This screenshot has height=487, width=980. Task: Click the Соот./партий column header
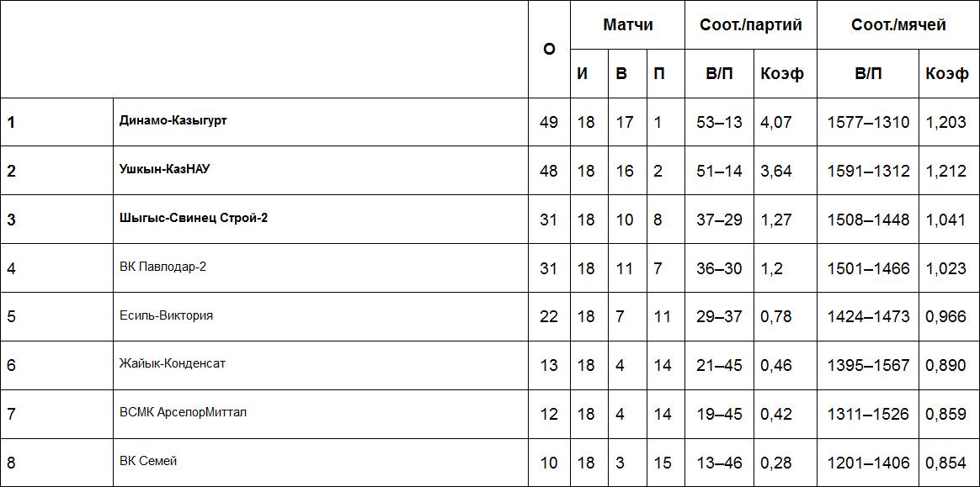751,25
